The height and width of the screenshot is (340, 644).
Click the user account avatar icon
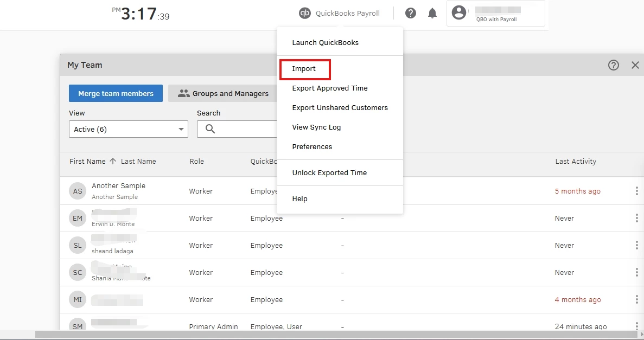click(x=459, y=12)
